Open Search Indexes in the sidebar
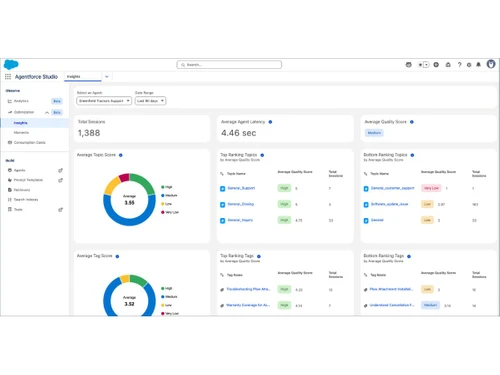500x375 pixels. (26, 200)
